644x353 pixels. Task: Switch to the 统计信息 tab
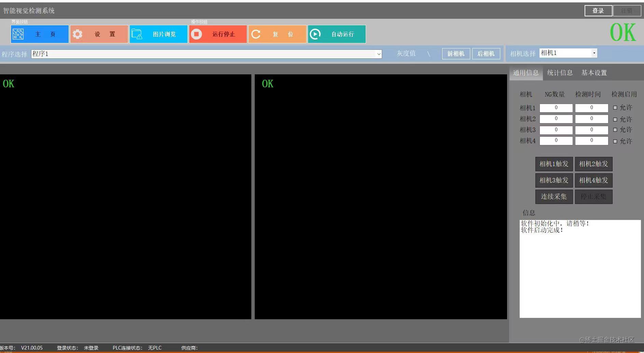point(560,73)
